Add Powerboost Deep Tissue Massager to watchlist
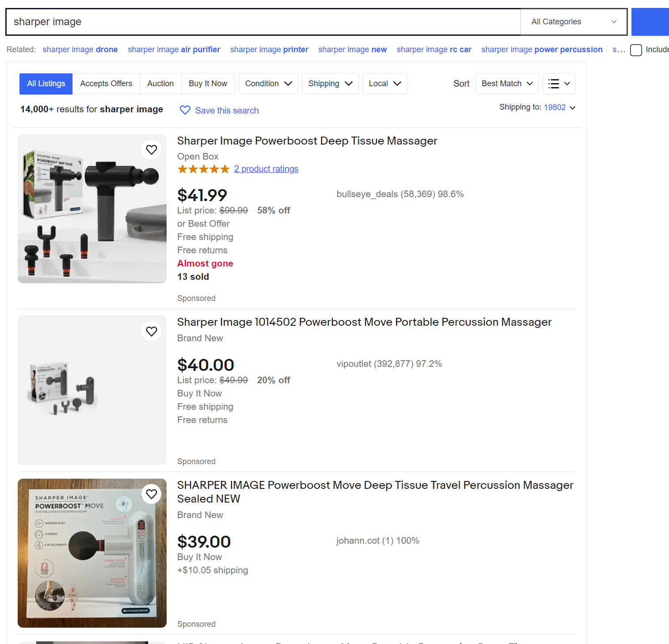 [x=152, y=150]
